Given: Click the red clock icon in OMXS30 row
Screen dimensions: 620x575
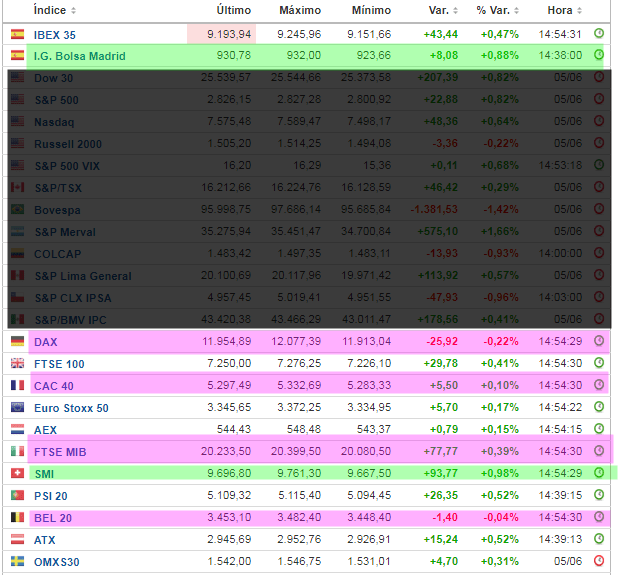Looking at the screenshot, I should tap(599, 561).
